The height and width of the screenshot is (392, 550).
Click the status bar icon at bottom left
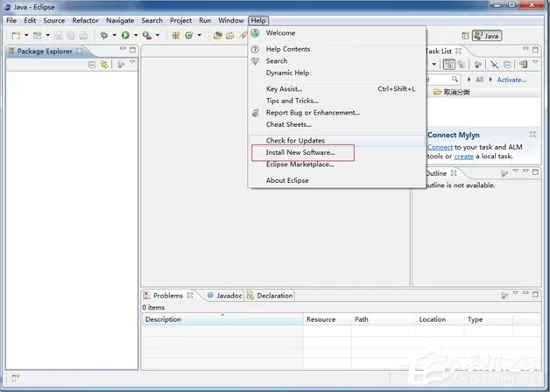click(16, 378)
